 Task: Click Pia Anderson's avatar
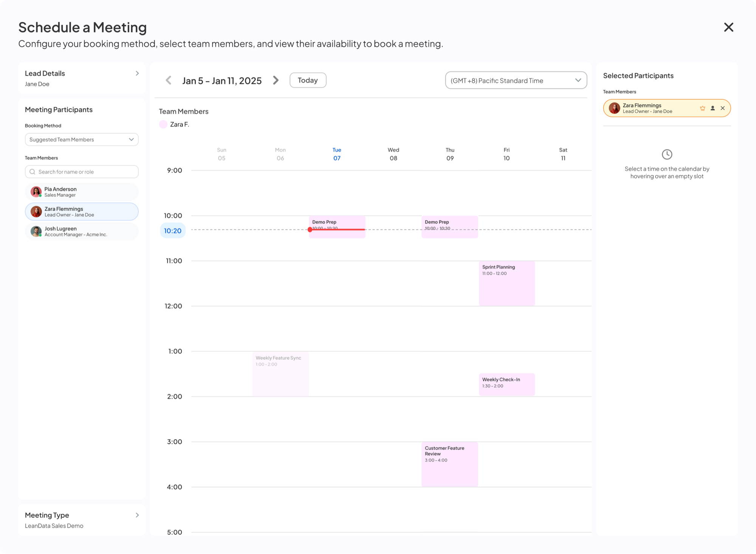[36, 192]
